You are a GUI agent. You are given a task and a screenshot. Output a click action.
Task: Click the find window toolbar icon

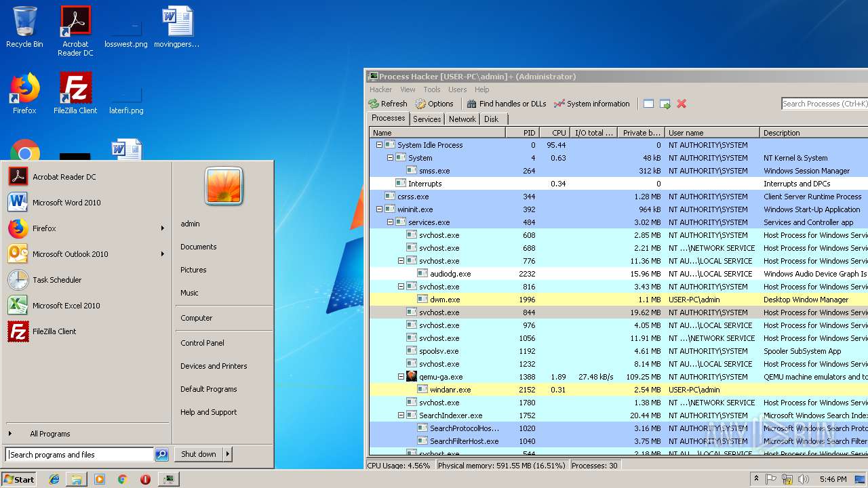pos(648,104)
